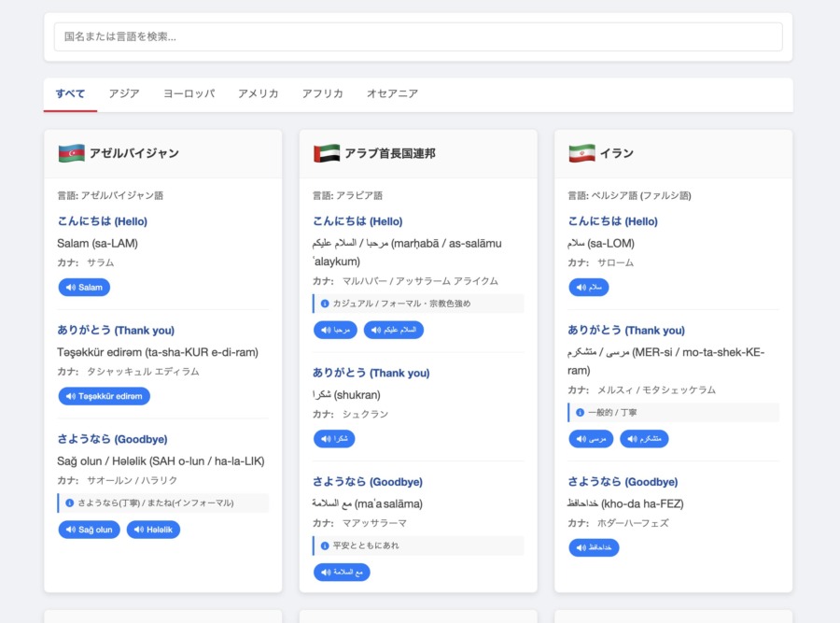
Task: Click カナ: タシャッキュル エディラム reading
Action: click(128, 372)
